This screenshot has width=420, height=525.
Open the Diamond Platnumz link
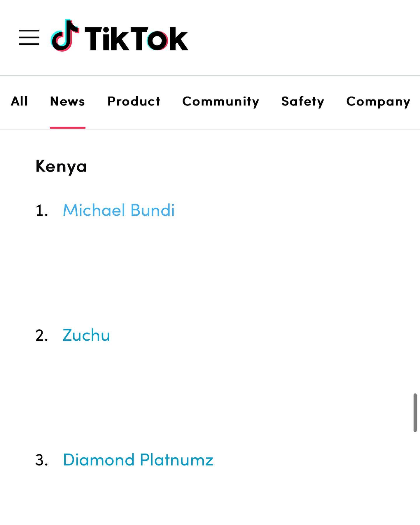click(138, 460)
